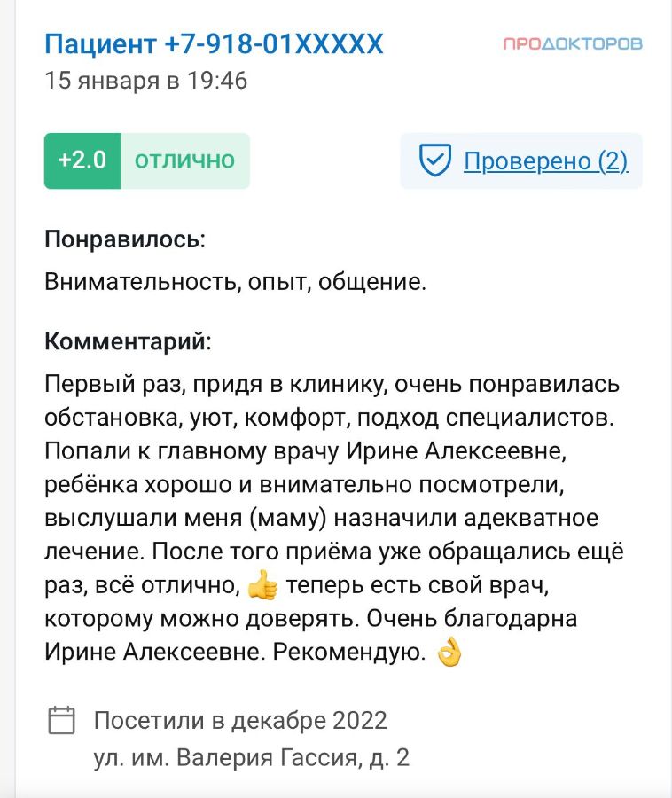
Task: Open patient profile "Пациент +7-918-01XXXXX"
Action: [x=214, y=43]
